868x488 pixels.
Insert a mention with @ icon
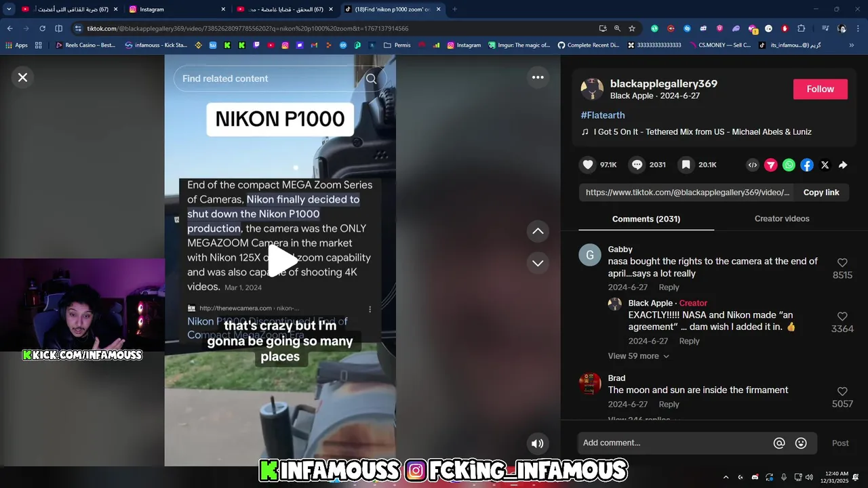click(x=779, y=443)
